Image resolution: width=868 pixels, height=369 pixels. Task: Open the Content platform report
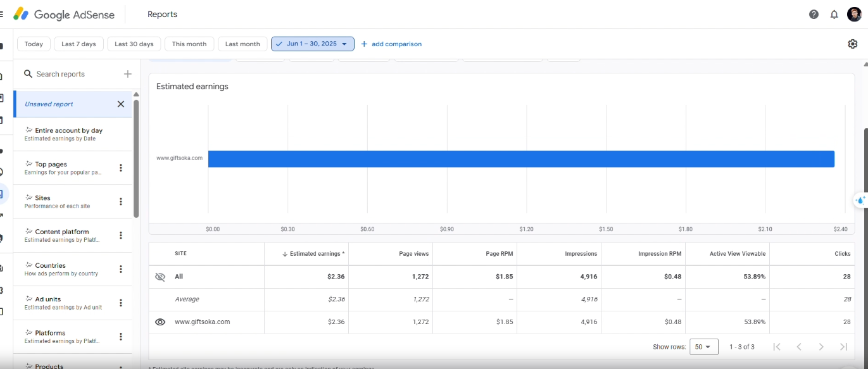pyautogui.click(x=63, y=235)
